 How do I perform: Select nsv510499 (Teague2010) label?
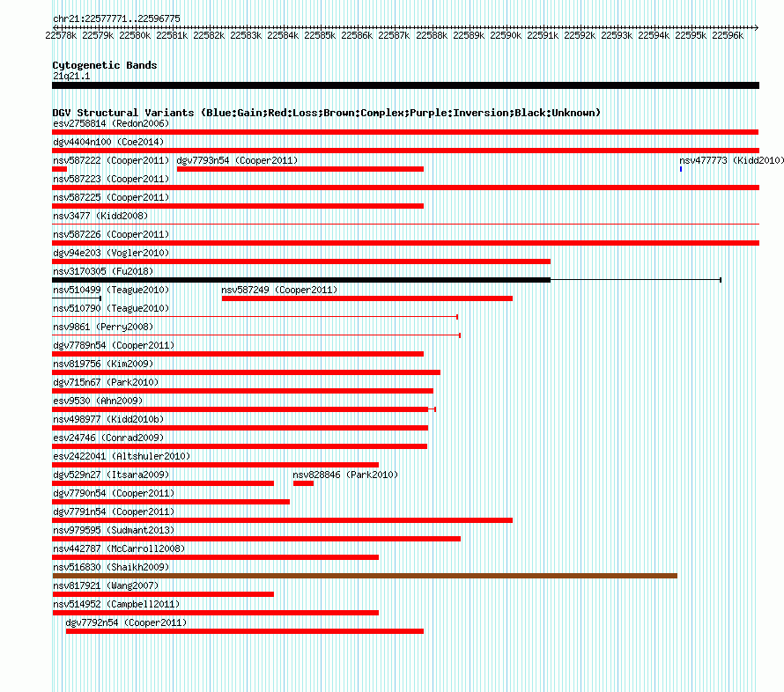point(111,290)
